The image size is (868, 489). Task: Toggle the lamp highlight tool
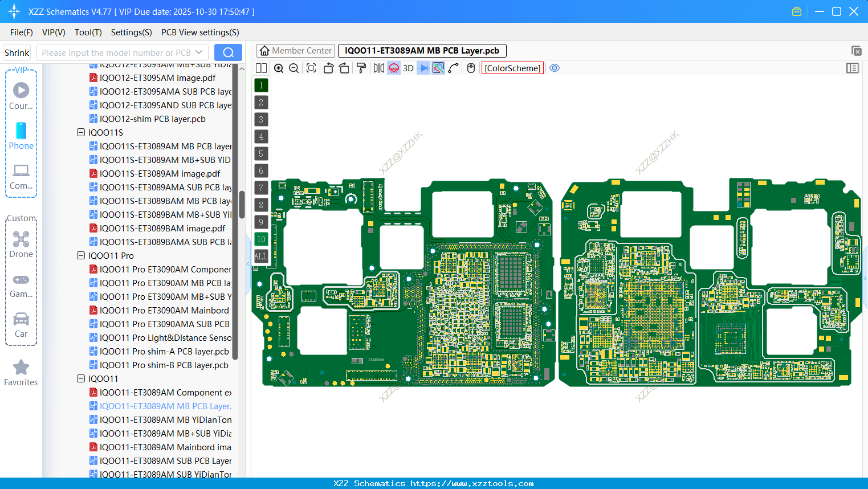click(x=393, y=68)
